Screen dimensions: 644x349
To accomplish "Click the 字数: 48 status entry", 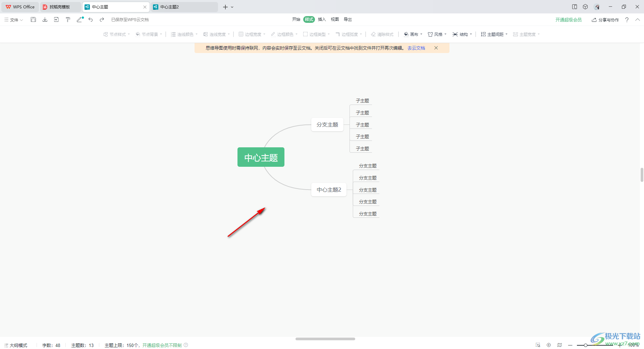I will click(x=51, y=345).
